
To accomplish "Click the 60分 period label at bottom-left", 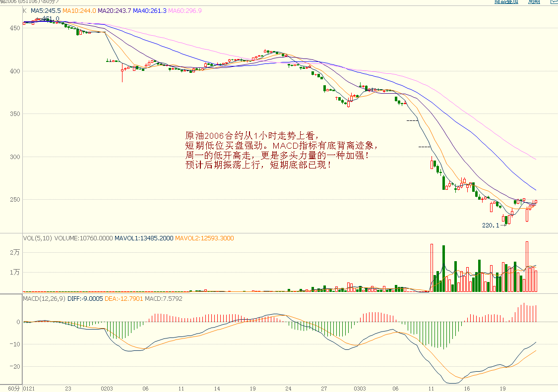I will (12, 388).
